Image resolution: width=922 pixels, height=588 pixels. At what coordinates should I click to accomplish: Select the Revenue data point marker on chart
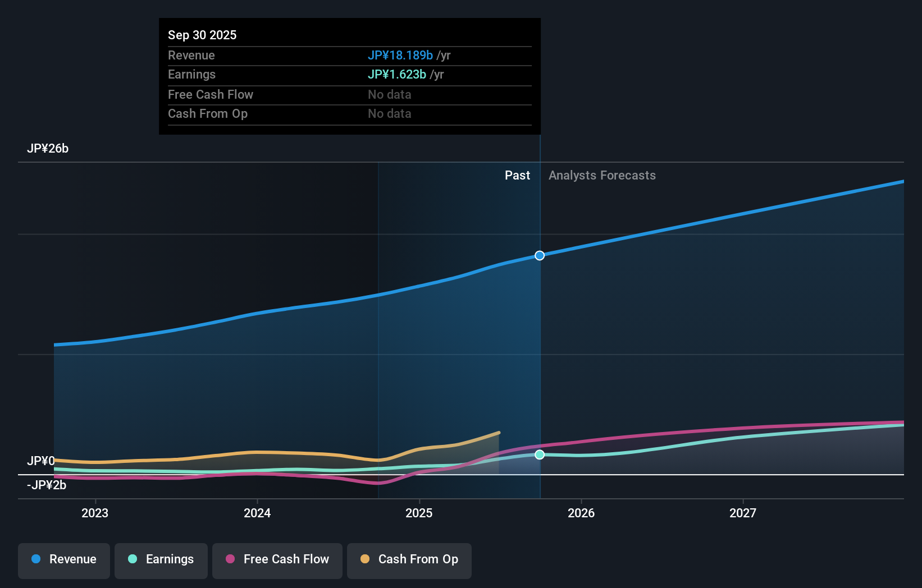540,255
